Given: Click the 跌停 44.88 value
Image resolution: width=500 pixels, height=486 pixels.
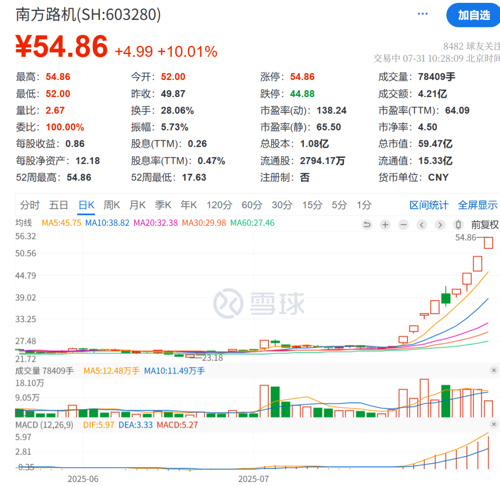Looking at the screenshot, I should [302, 94].
